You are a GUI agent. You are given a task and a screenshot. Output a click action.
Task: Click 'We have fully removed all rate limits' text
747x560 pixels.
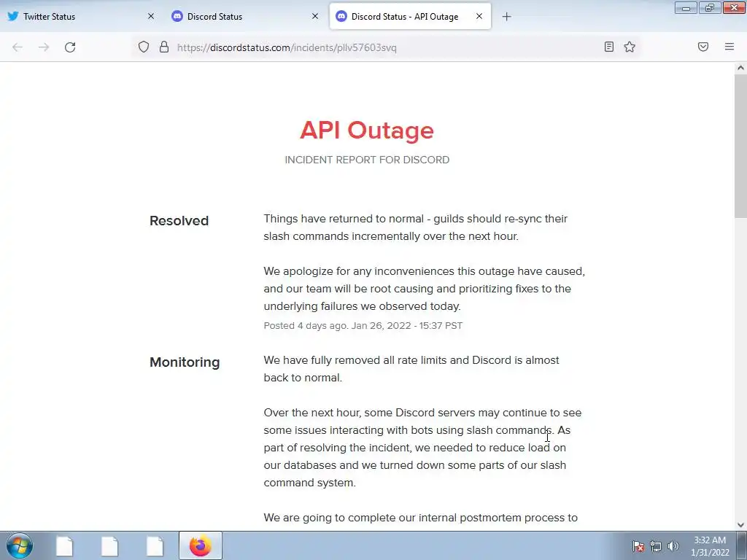click(411, 369)
